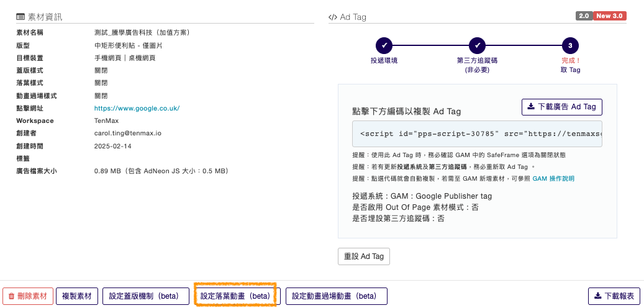This screenshot has width=644, height=308.
Task: Click the download icon in 下載廣告 Ad Tag
Action: point(531,106)
